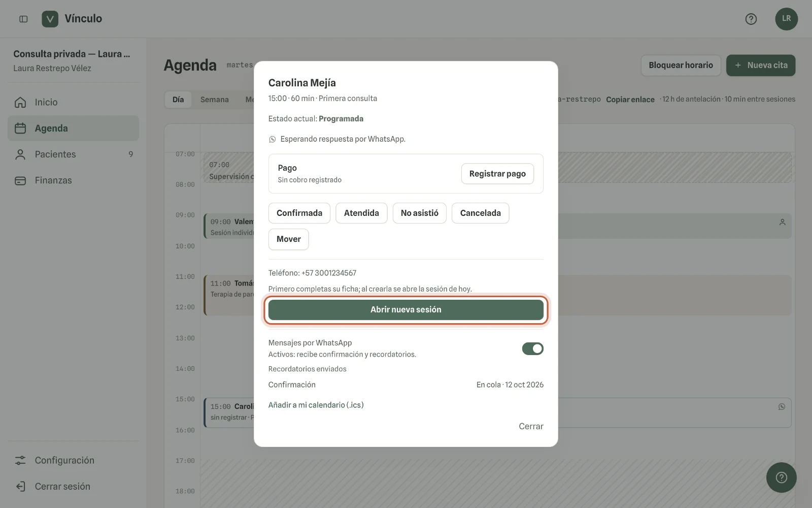Click Consulta privada workspace name
This screenshot has height=508, width=812.
[x=72, y=54]
